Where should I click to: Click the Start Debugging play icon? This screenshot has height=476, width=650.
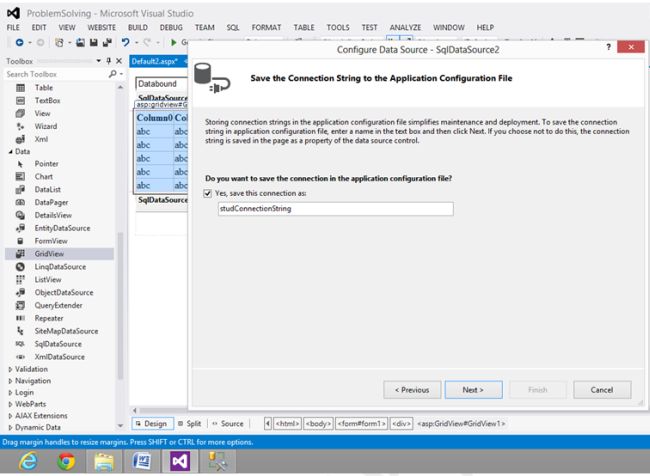pos(174,42)
